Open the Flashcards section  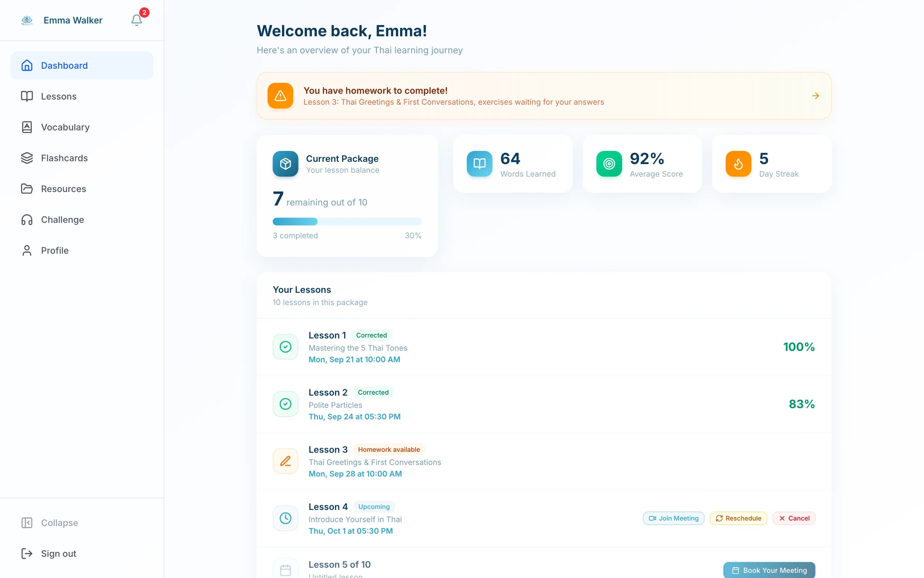click(x=82, y=158)
